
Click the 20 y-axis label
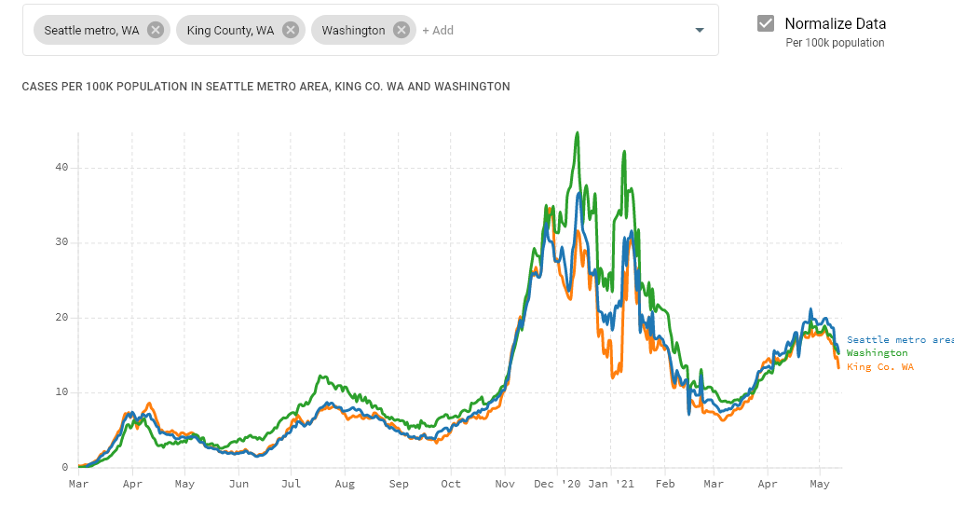[61, 317]
